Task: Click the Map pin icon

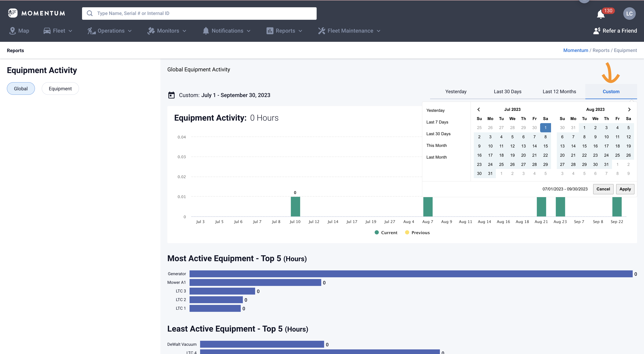Action: 12,31
